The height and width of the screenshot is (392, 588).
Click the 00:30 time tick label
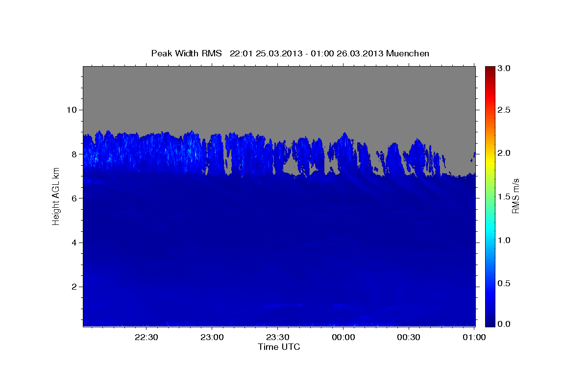pyautogui.click(x=409, y=337)
